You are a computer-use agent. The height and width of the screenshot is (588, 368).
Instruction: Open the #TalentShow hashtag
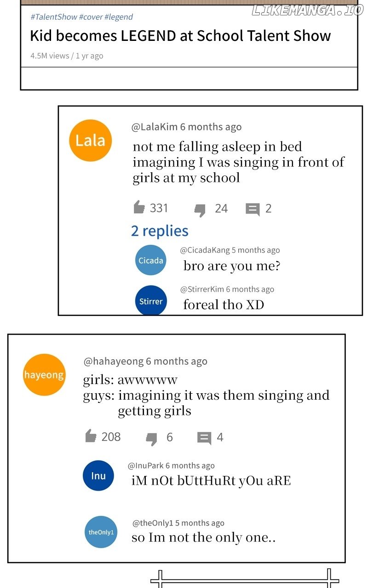tap(54, 17)
